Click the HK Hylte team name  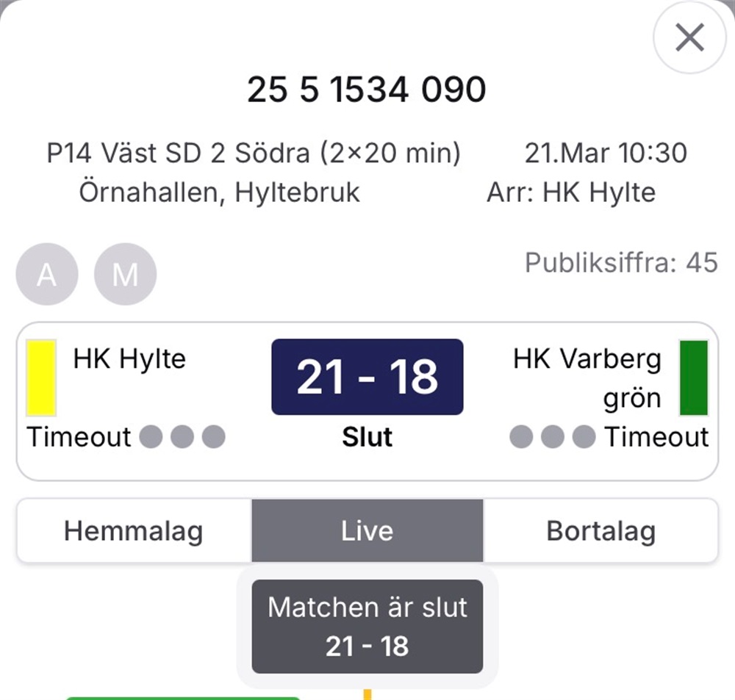pos(129,359)
